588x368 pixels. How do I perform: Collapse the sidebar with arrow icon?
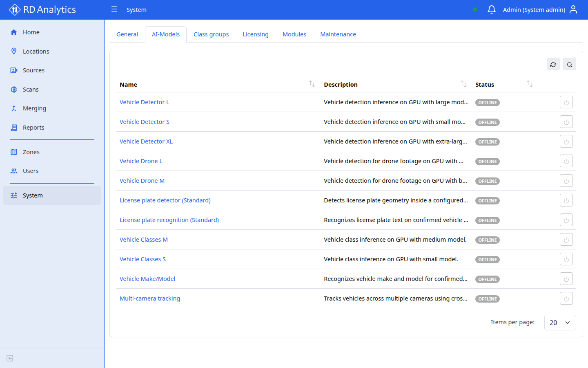tap(10, 358)
